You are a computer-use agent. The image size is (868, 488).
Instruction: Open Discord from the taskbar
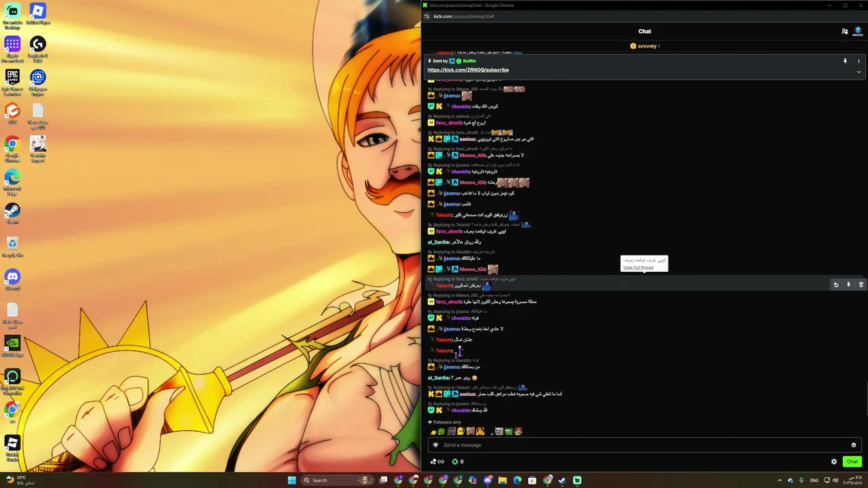click(488, 480)
